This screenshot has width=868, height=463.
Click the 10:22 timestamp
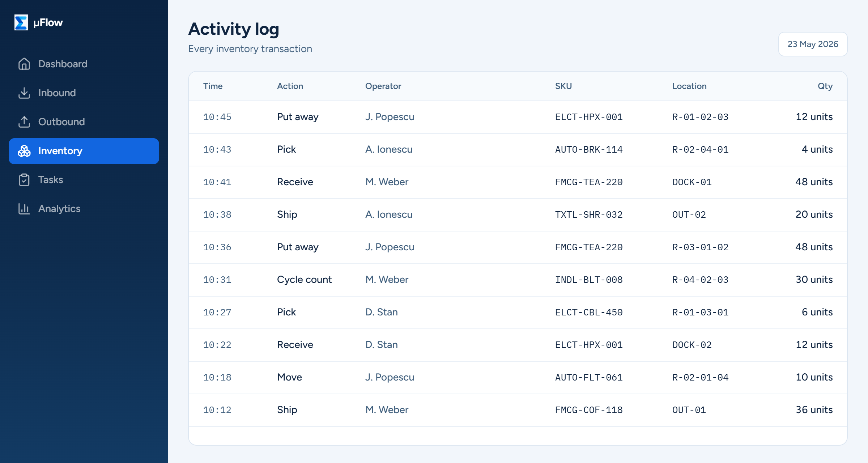[x=217, y=345]
